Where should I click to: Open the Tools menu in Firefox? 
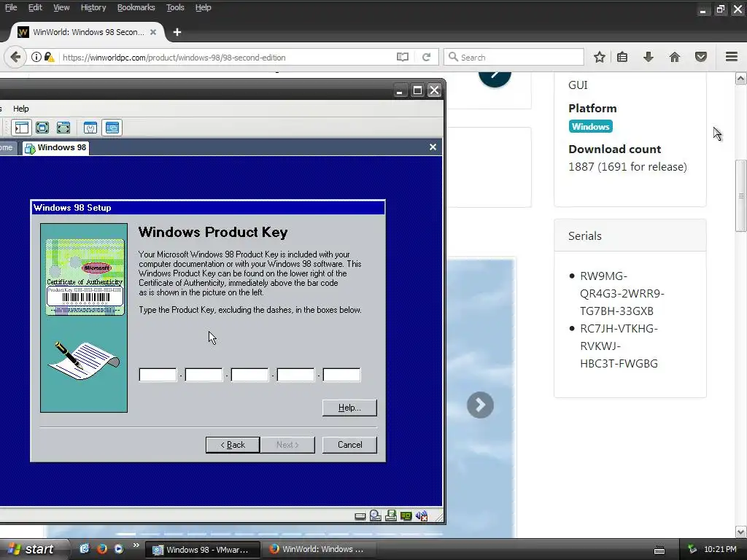click(175, 7)
